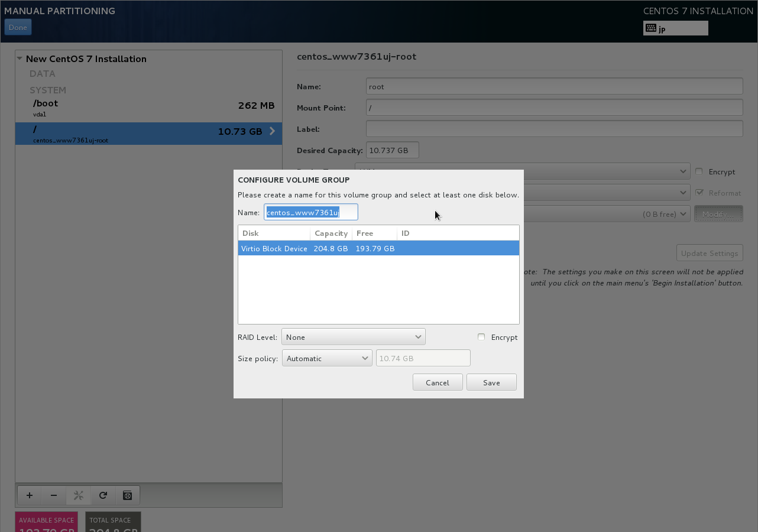The height and width of the screenshot is (532, 758).
Task: Click the Done button at top left
Action: click(x=18, y=27)
